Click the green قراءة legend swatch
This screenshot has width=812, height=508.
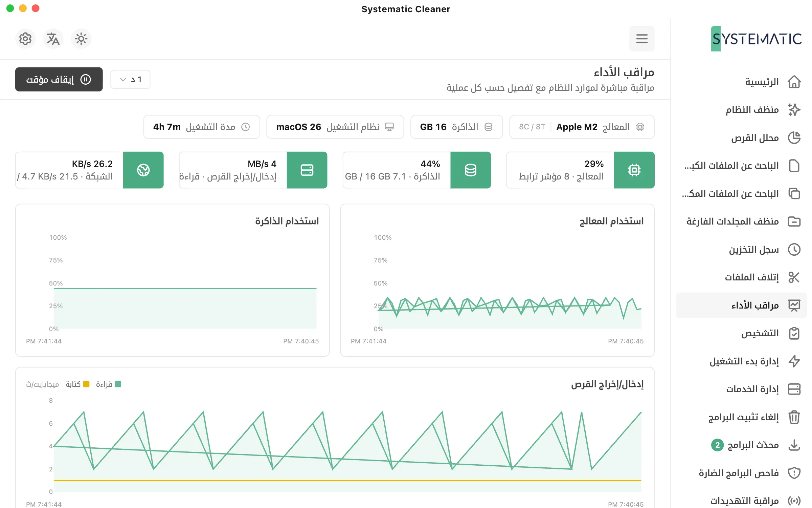click(x=118, y=384)
